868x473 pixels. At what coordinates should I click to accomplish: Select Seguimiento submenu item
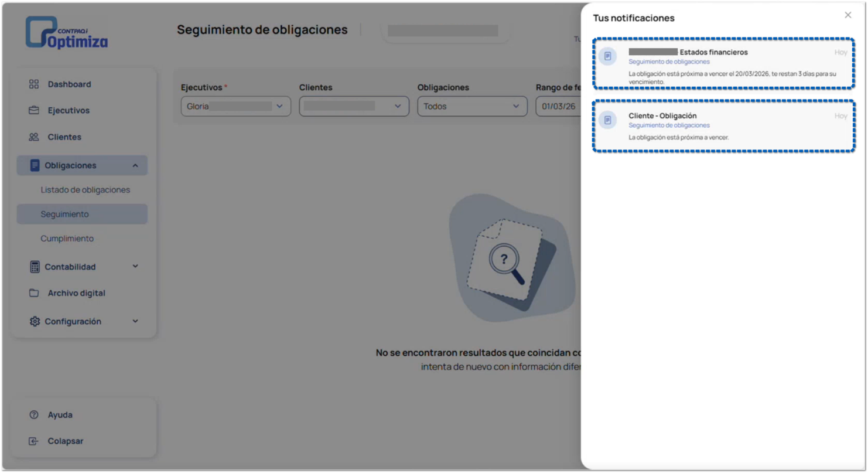coord(82,215)
